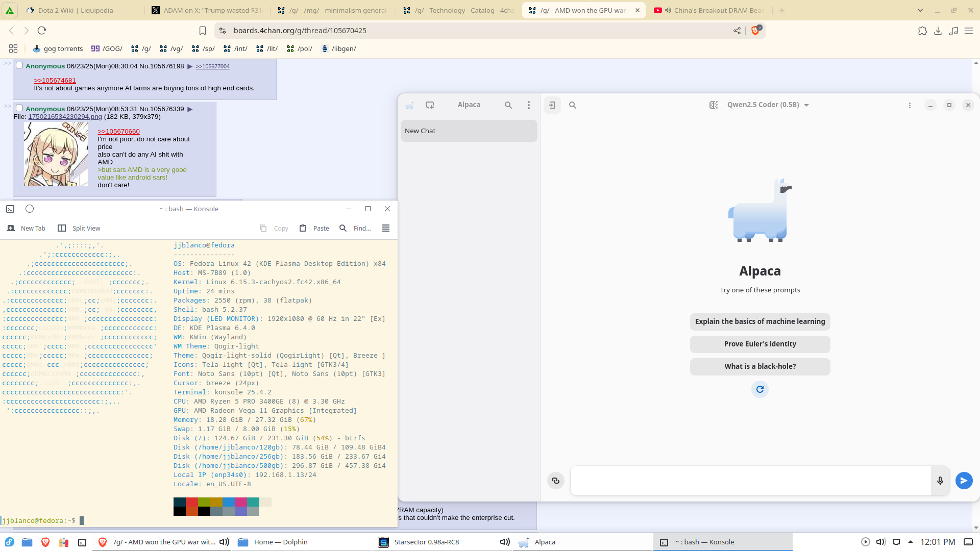Choose 'Prove Euler's identity' prompt
Screen dimensions: 980x551
[x=760, y=344]
